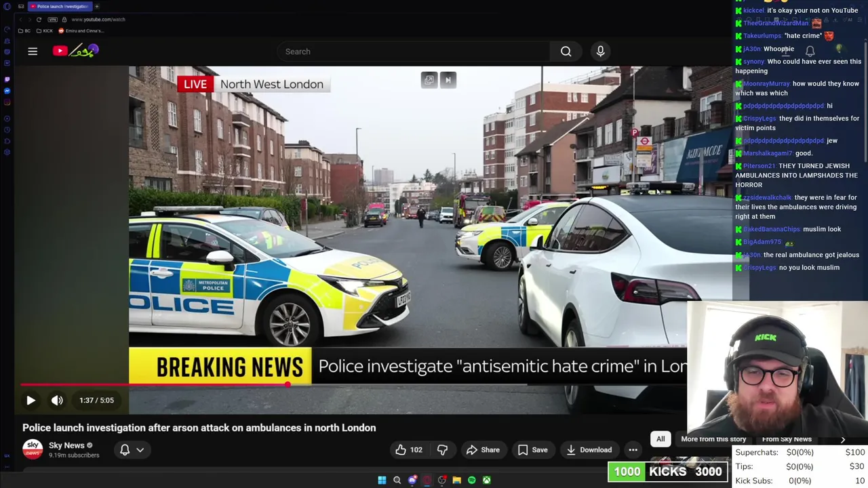Select More from this story chip
868x488 pixels.
[x=713, y=439]
